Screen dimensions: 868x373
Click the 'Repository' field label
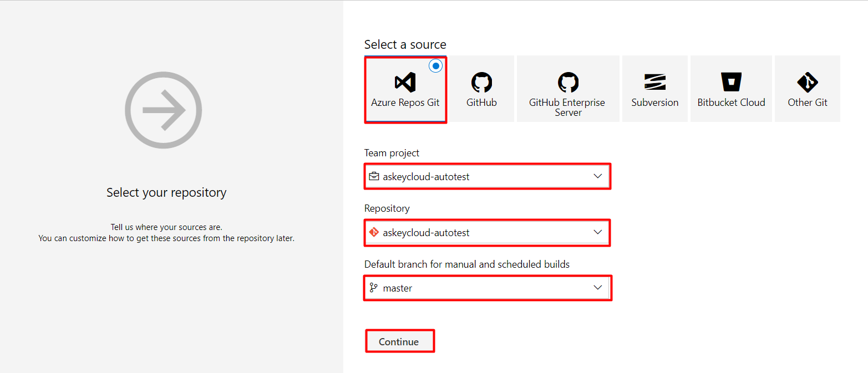(387, 208)
